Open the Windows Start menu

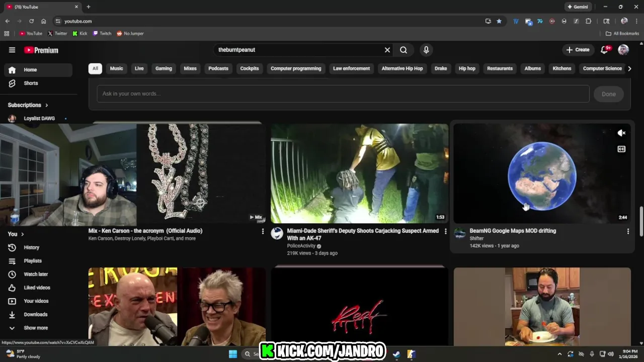(x=233, y=354)
